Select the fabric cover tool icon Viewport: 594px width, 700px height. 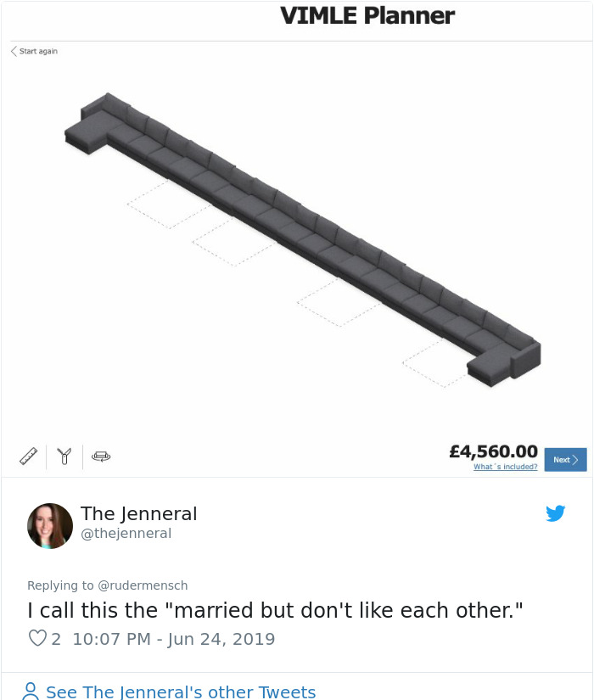pos(64,456)
